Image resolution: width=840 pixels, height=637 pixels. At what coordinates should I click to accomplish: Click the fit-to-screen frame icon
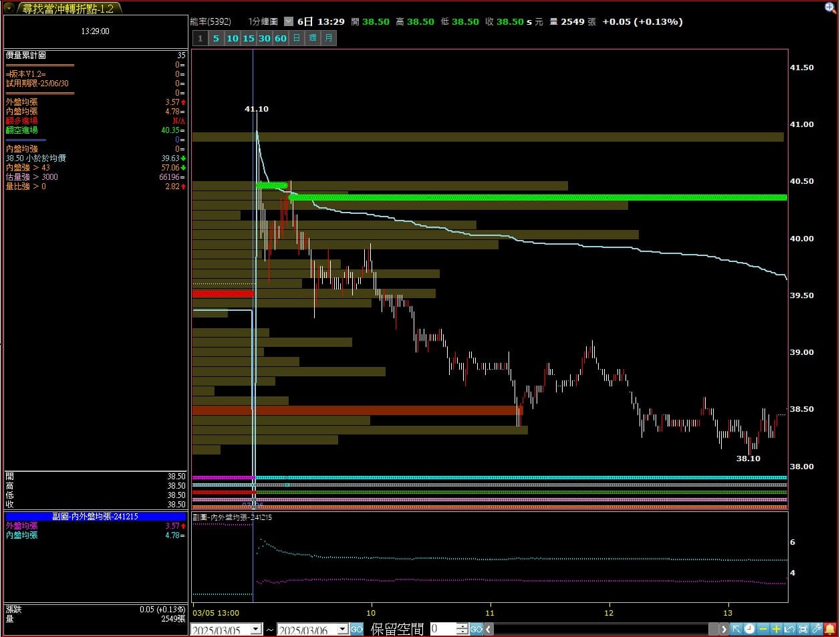803,629
